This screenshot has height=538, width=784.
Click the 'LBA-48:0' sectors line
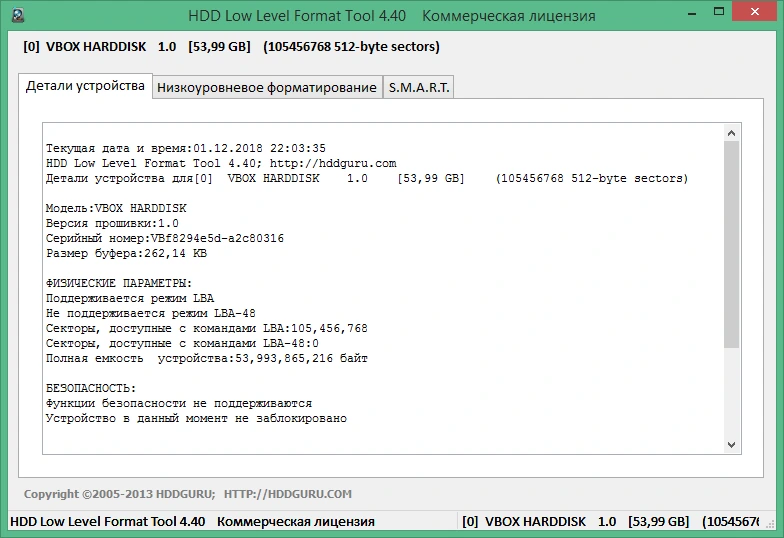pos(182,343)
